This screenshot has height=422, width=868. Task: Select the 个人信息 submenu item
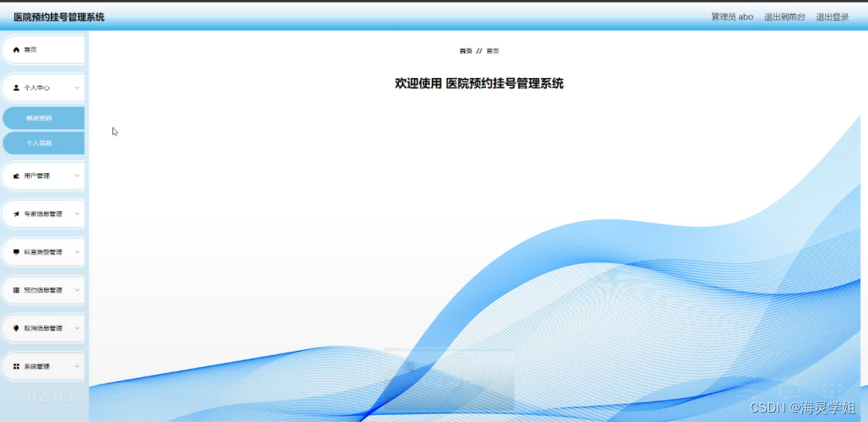tap(44, 143)
